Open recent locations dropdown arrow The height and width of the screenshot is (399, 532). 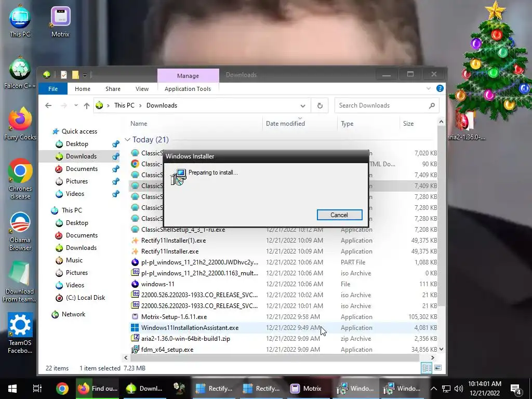[76, 105]
